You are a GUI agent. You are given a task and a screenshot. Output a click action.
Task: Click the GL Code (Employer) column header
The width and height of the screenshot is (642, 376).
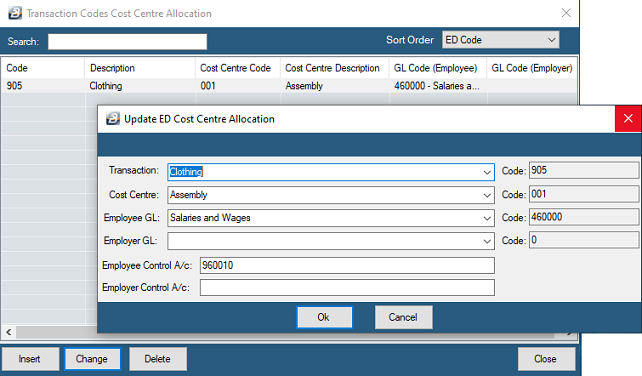coord(532,68)
